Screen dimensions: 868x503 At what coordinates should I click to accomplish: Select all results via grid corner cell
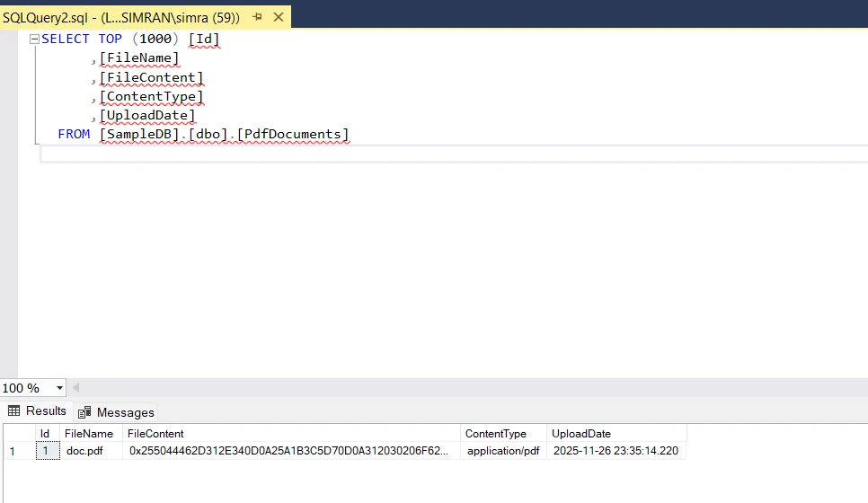tap(20, 433)
